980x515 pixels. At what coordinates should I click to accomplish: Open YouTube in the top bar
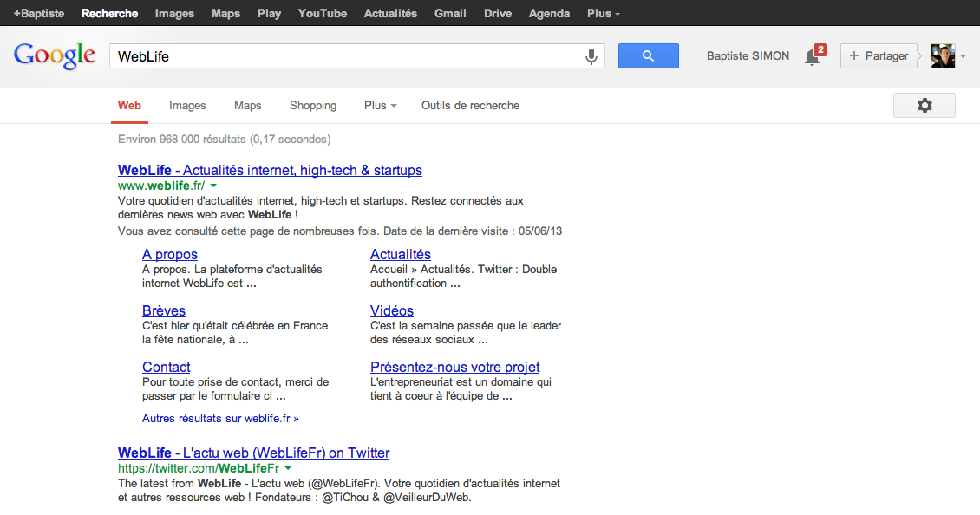tap(323, 13)
